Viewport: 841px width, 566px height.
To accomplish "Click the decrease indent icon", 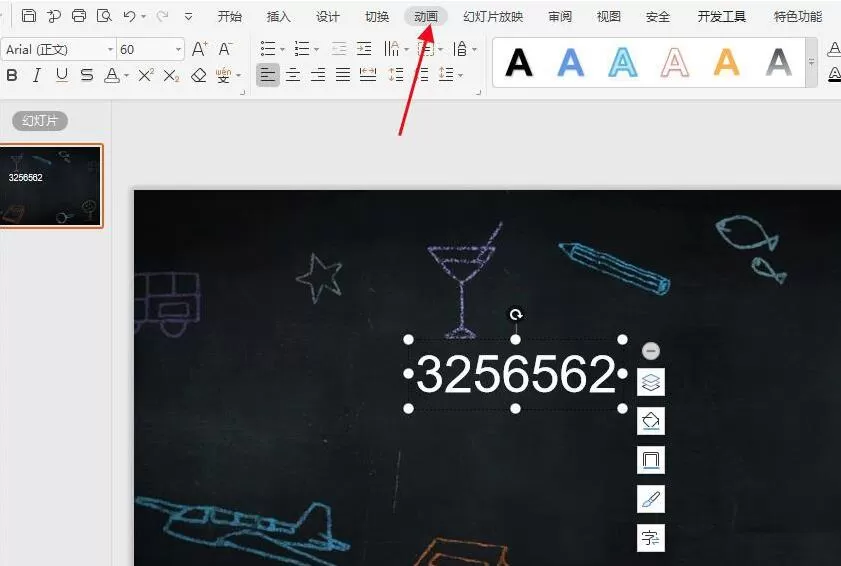I will (x=339, y=49).
